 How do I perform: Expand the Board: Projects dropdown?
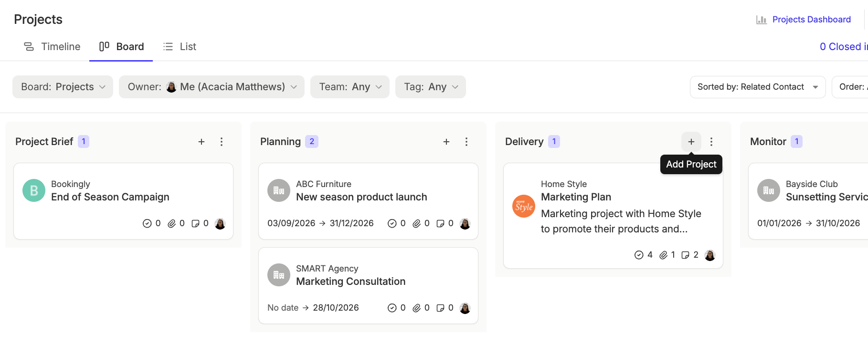(63, 87)
